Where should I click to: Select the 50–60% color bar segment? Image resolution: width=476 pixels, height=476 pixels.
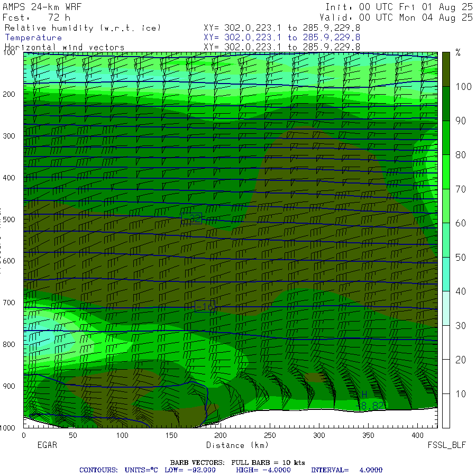[446, 240]
